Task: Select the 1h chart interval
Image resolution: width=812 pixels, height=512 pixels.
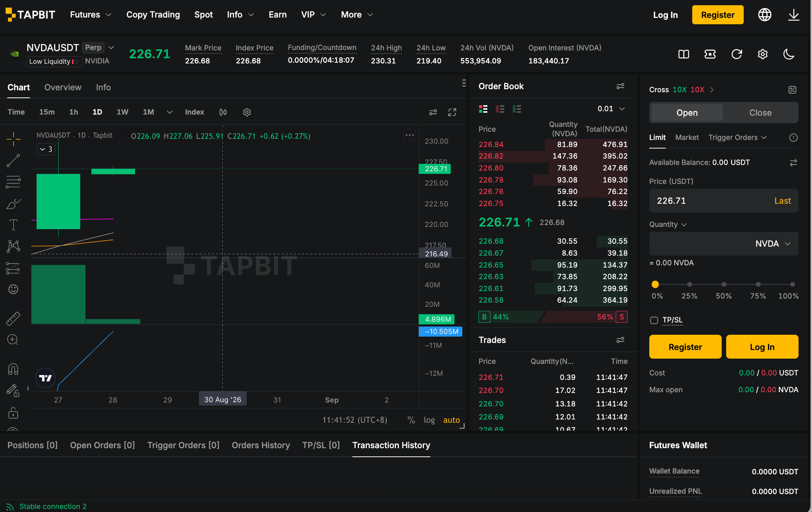Action: coord(74,112)
